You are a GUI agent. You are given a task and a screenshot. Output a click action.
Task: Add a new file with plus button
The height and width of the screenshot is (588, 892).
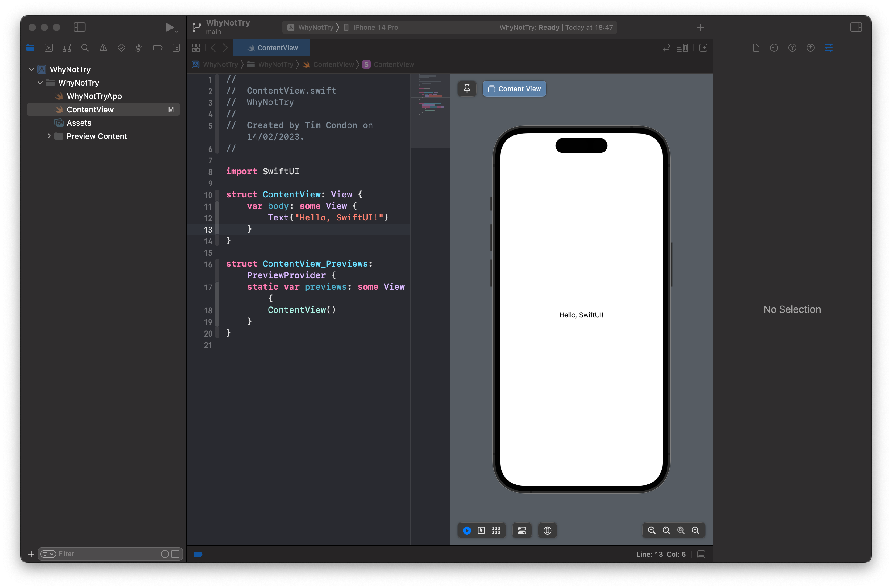(x=31, y=554)
